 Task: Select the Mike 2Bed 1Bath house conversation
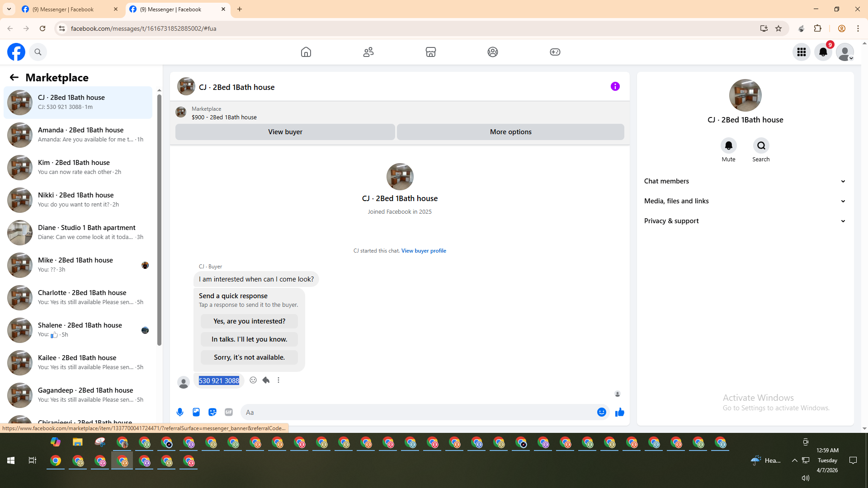[78, 265]
